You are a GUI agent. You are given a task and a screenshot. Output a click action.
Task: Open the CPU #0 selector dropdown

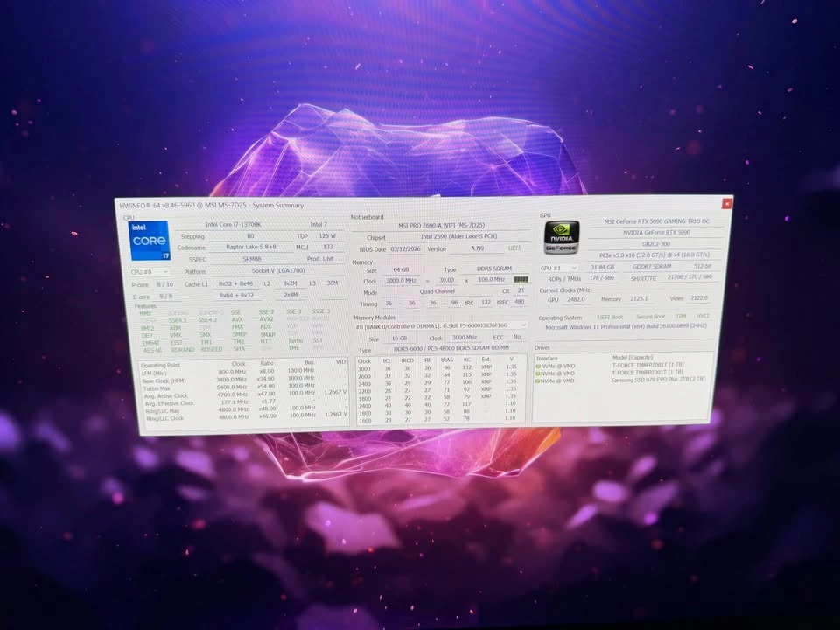pos(150,272)
